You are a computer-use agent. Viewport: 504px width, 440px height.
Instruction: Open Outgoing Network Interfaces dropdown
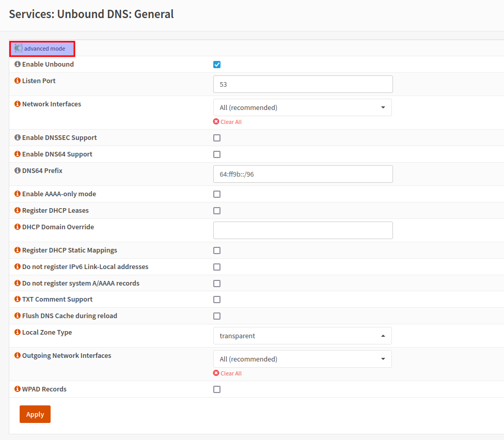click(302, 359)
